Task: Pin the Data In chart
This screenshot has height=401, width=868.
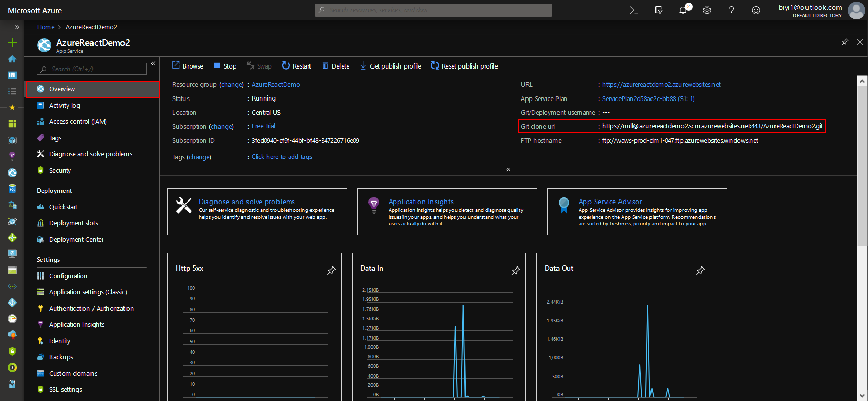Action: (516, 271)
